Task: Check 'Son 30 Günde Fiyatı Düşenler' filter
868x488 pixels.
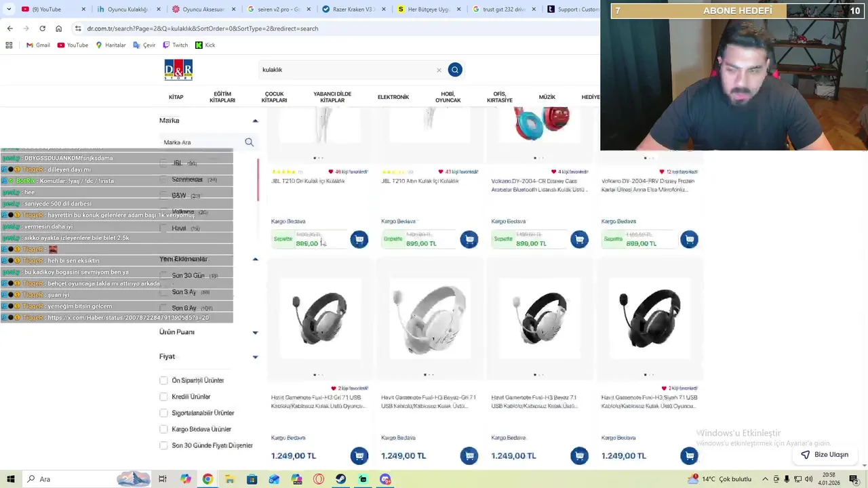Action: point(163,445)
